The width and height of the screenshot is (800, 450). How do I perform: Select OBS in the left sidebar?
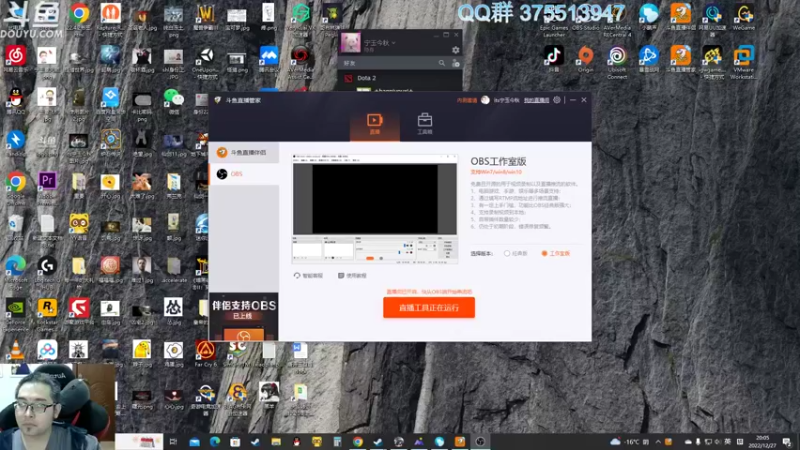(x=244, y=174)
